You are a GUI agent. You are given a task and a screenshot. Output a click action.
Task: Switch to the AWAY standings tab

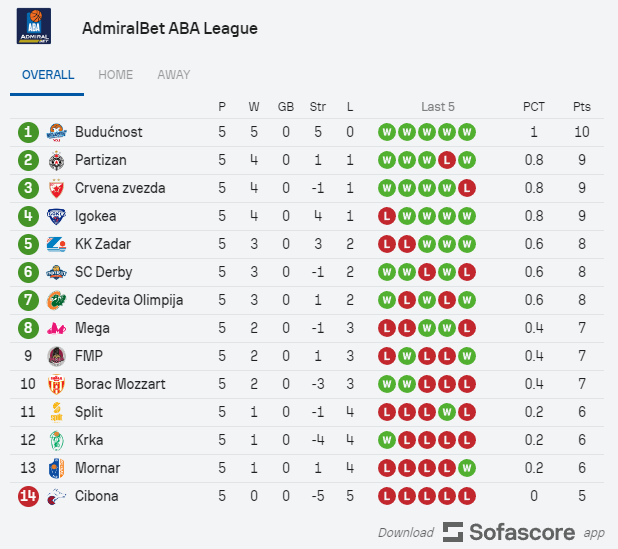tap(173, 75)
